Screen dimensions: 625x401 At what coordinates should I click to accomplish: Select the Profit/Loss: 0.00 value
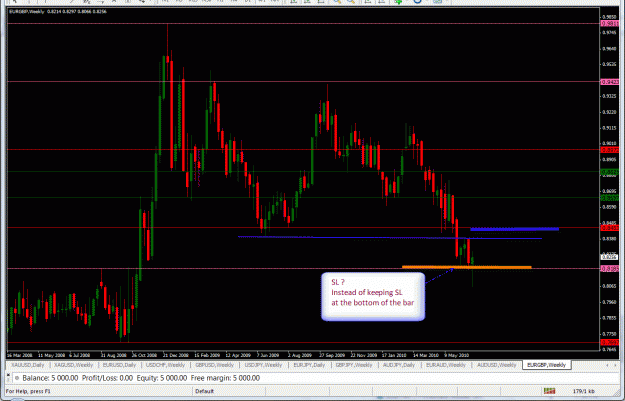point(107,378)
